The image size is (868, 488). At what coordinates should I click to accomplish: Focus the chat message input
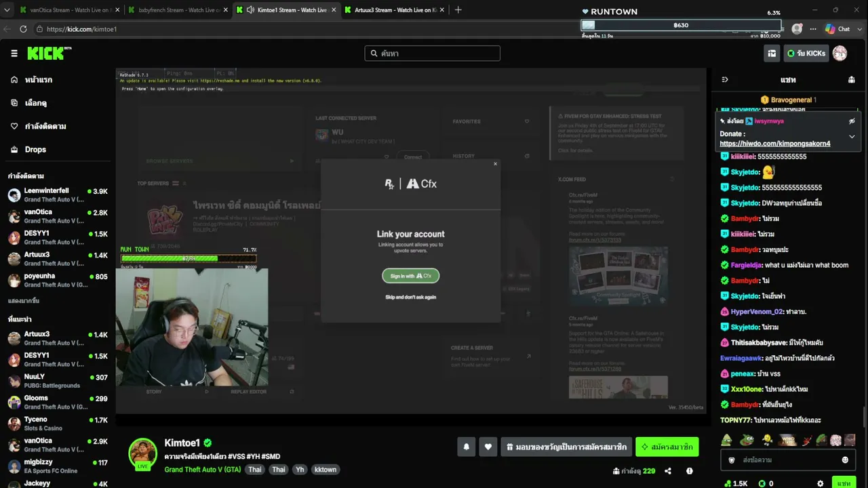pyautogui.click(x=787, y=460)
